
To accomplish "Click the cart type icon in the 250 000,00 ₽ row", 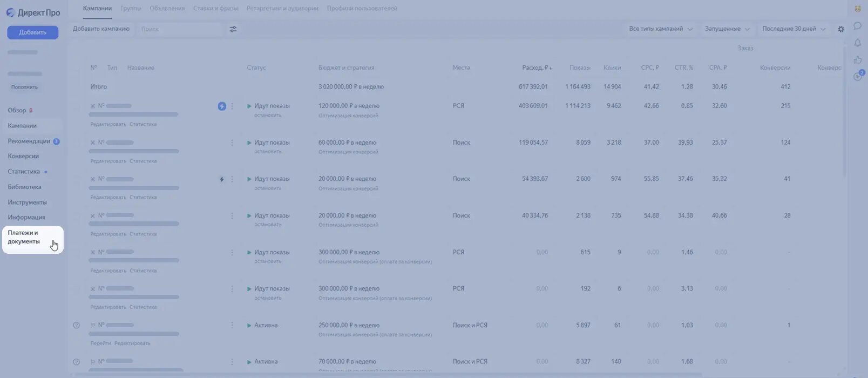I will pos(93,325).
